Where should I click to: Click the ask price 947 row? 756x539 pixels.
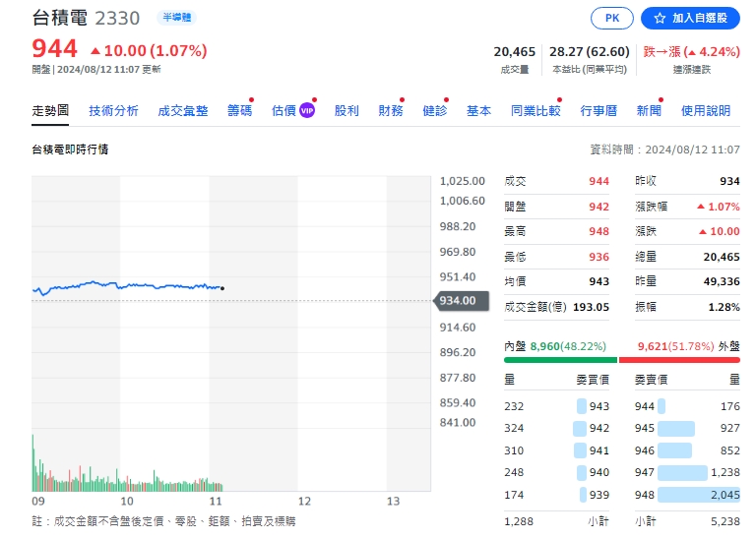point(687,472)
